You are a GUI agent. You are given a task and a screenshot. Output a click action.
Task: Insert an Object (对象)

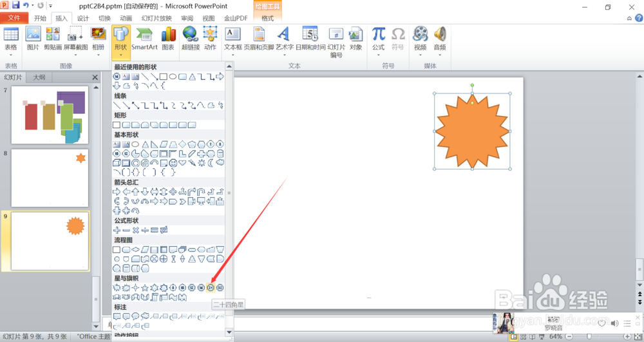355,39
